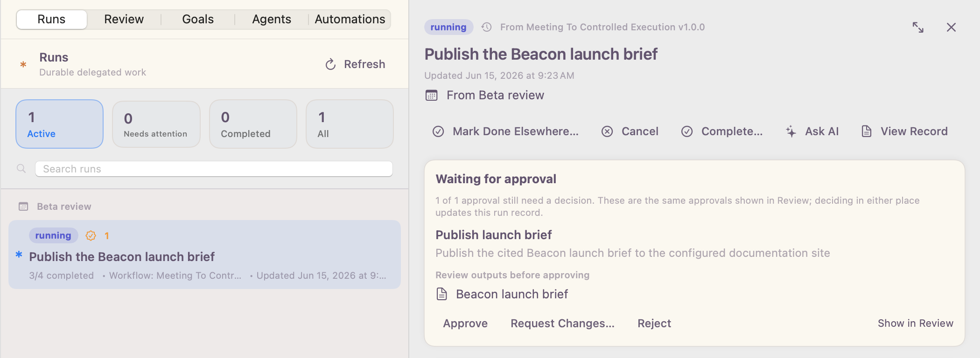This screenshot has height=358, width=980.
Task: Open Show in Review link
Action: click(x=916, y=324)
